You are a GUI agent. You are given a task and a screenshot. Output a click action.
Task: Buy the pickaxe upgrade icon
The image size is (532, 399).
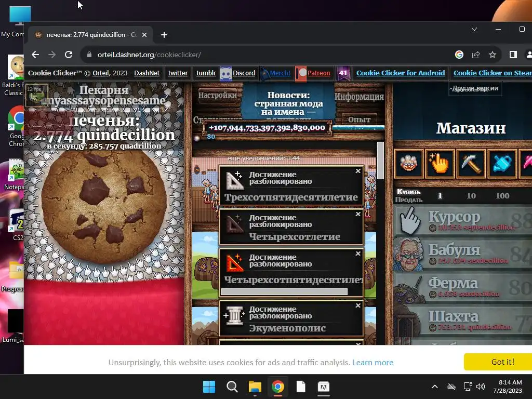(470, 164)
